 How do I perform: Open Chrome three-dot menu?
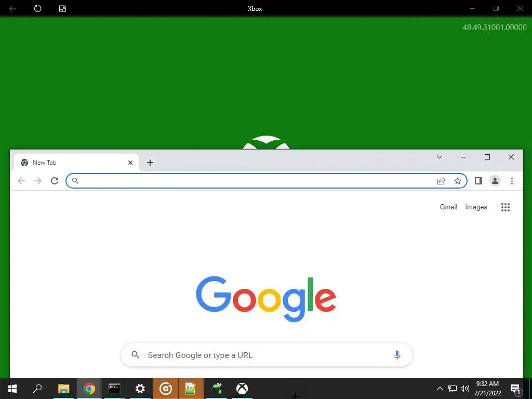[x=512, y=181]
